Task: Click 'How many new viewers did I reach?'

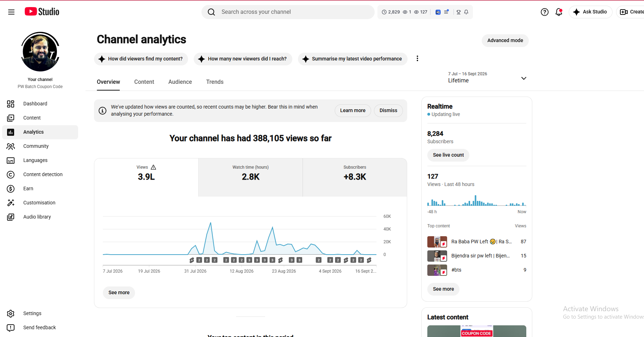Action: pos(243,59)
